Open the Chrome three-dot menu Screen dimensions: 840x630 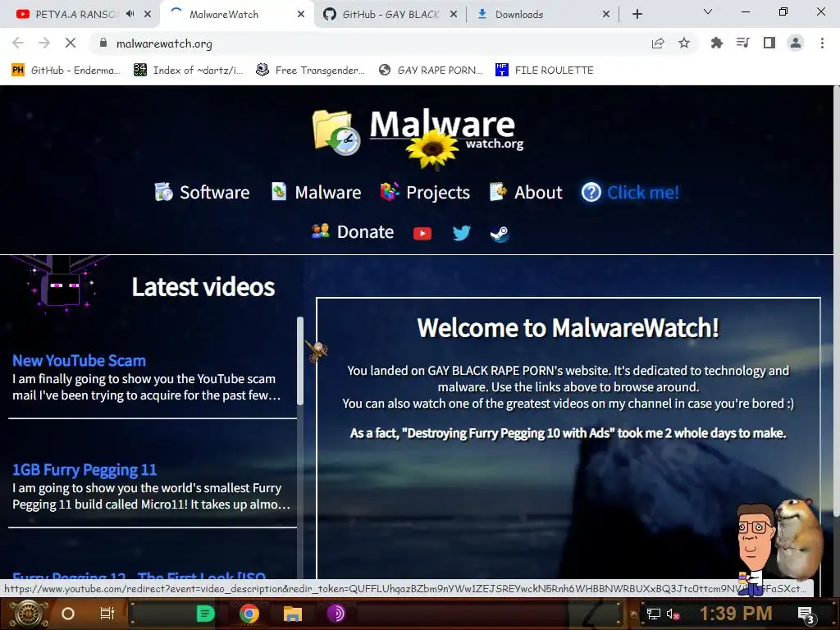pos(822,43)
